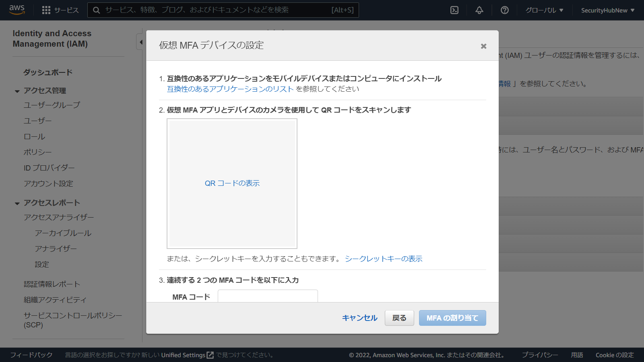Open the compatible applications list link

(x=229, y=89)
